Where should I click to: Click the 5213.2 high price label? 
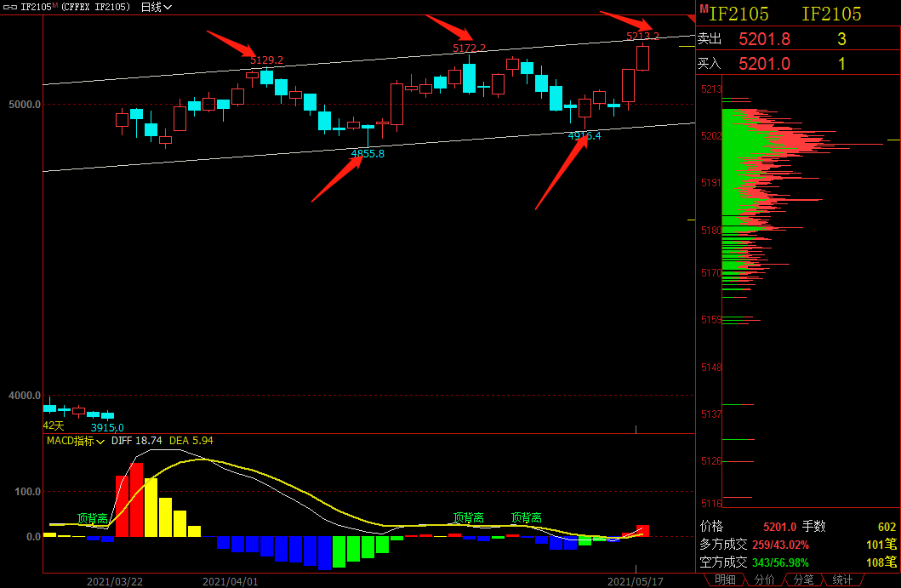tap(642, 37)
